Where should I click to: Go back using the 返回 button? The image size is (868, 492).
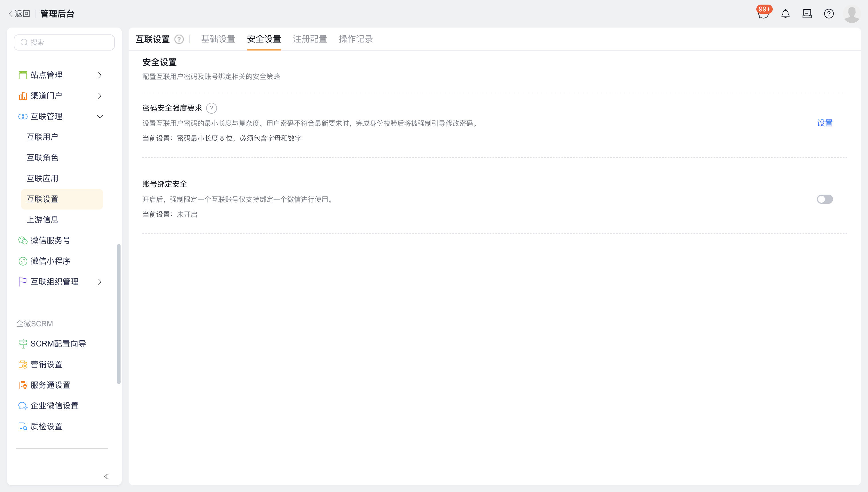19,13
